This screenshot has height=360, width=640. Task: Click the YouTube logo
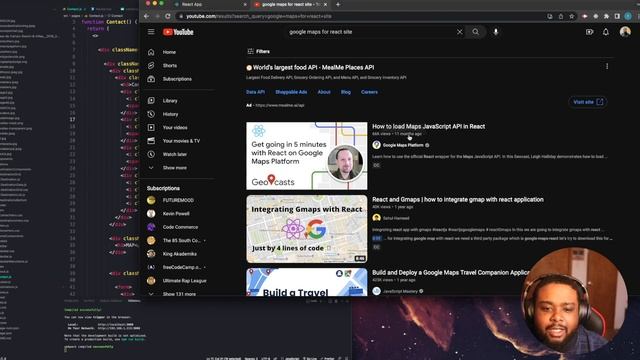(178, 32)
